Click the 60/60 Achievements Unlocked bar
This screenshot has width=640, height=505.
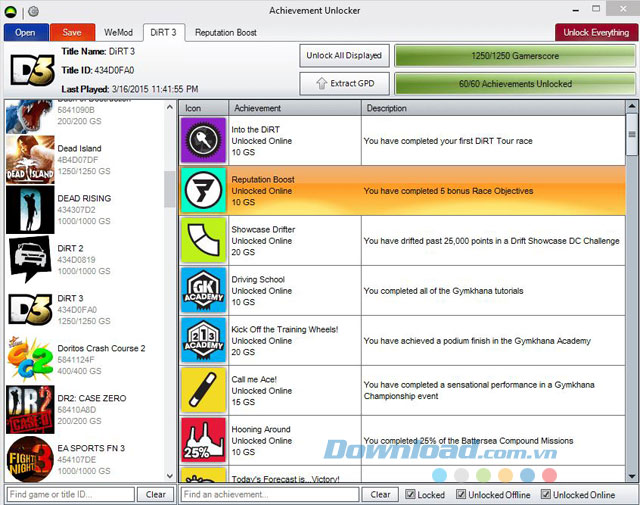(x=515, y=84)
